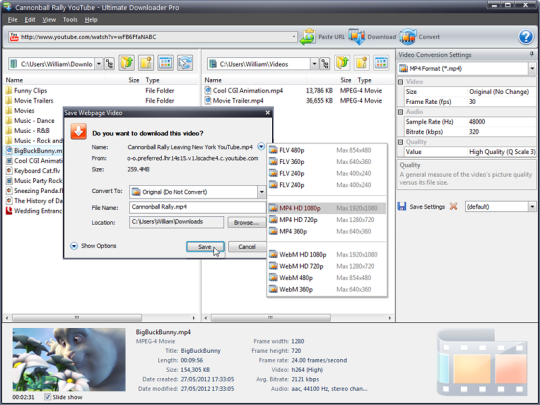Open Help with the blue question mark
This screenshot has width=540, height=405.
[526, 37]
